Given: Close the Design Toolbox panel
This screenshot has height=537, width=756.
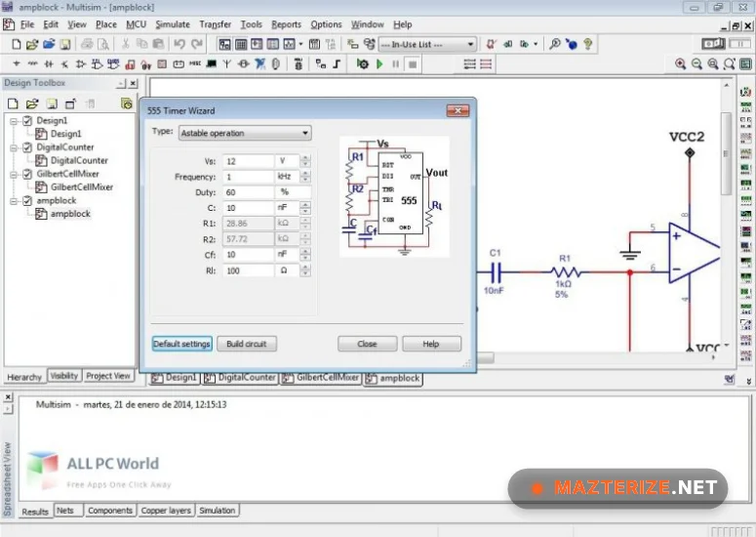Looking at the screenshot, I should pyautogui.click(x=134, y=83).
